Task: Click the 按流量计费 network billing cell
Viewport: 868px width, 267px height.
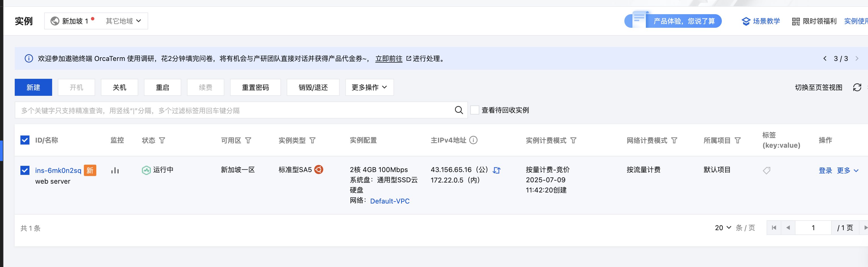Action: tap(644, 170)
